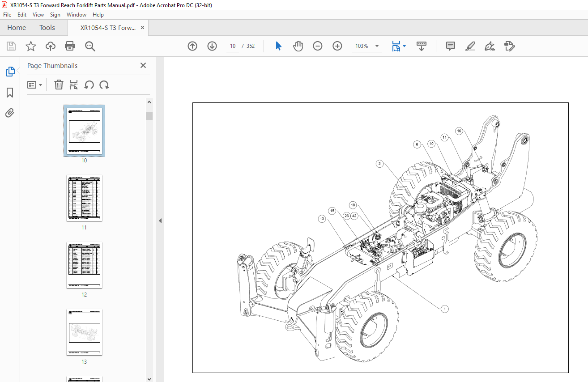The width and height of the screenshot is (588, 382).
Task: Open the Window menu
Action: click(x=77, y=15)
